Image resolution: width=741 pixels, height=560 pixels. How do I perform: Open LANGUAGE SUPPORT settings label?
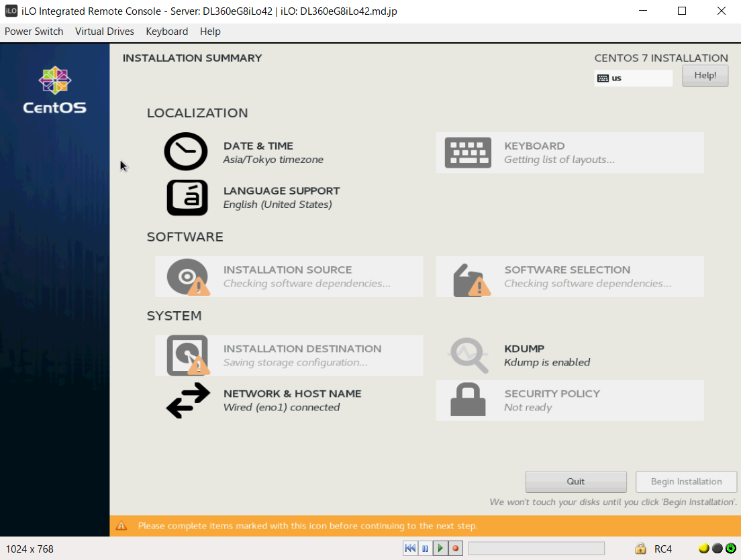click(282, 190)
